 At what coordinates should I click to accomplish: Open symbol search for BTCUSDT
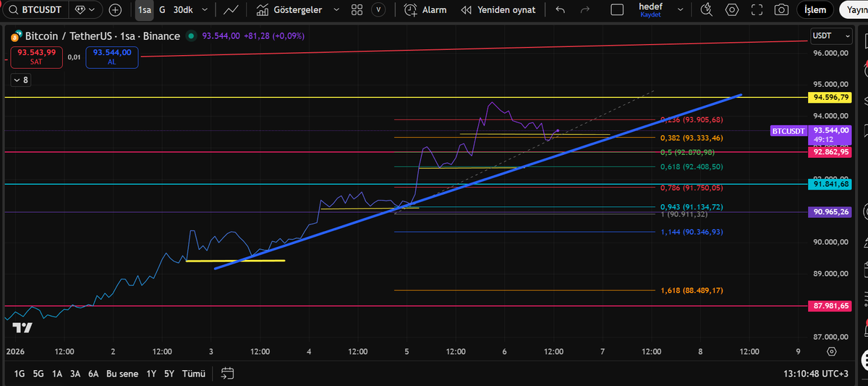pos(35,10)
